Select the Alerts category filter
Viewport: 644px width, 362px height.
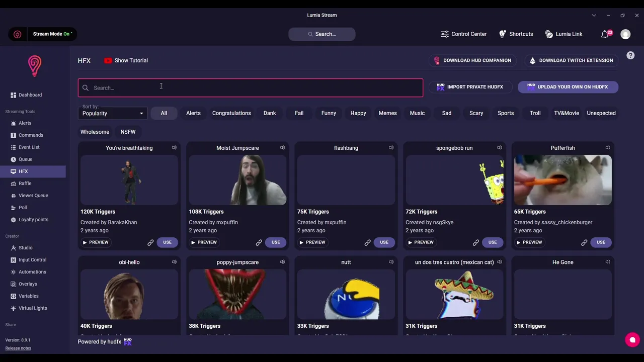(x=193, y=113)
